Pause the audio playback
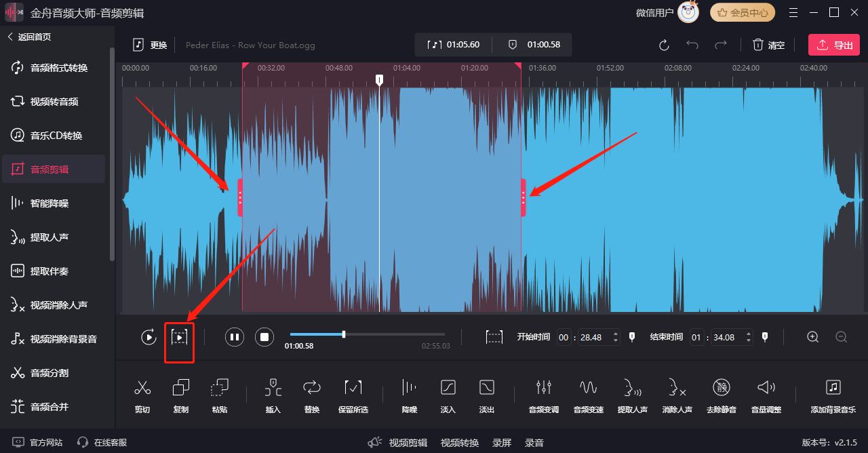 tap(235, 337)
